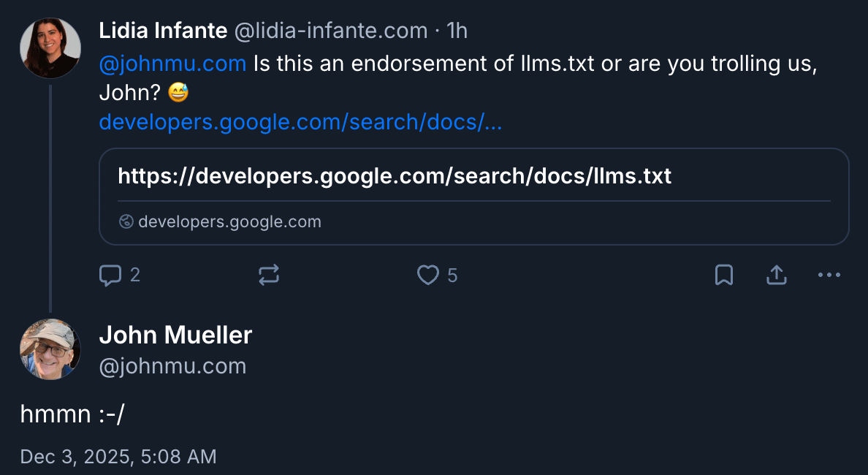Bookmark Lidia Infante's post
Screen dimensions: 868x475
click(723, 275)
